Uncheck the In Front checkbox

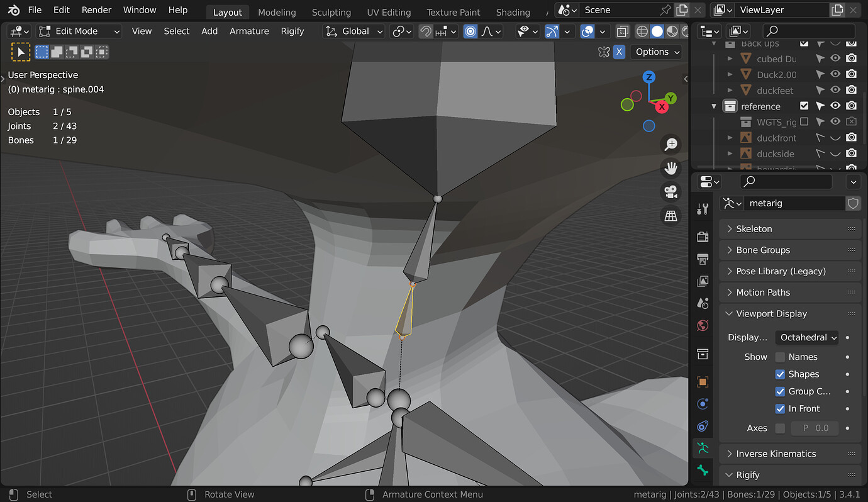coord(780,408)
